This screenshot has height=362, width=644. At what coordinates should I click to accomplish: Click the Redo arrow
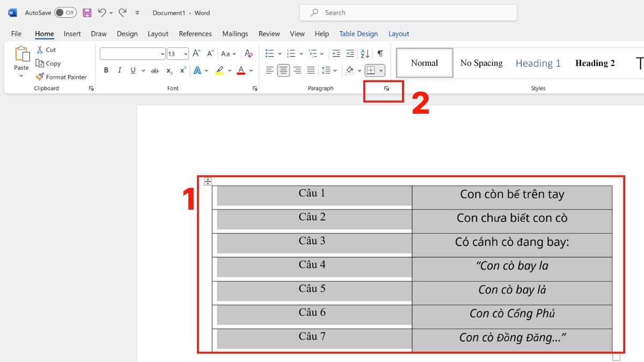122,12
